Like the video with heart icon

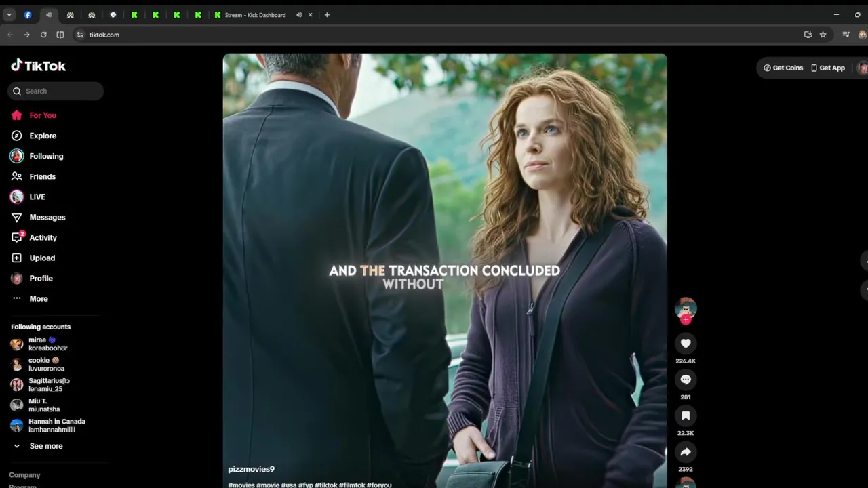coord(686,344)
